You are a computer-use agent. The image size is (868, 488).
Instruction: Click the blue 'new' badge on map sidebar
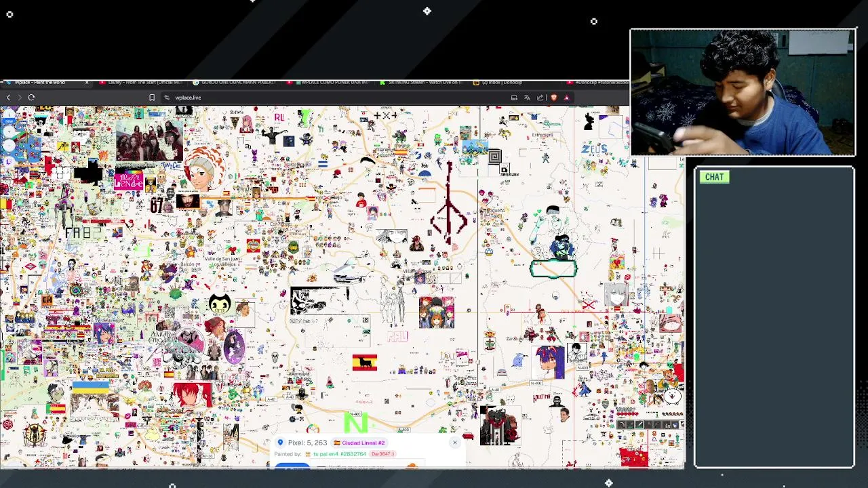[x=9, y=122]
